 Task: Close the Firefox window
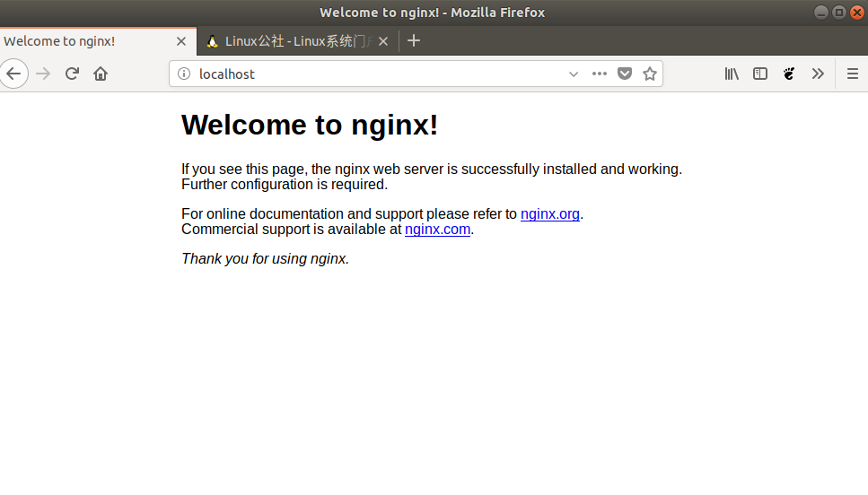(x=857, y=13)
